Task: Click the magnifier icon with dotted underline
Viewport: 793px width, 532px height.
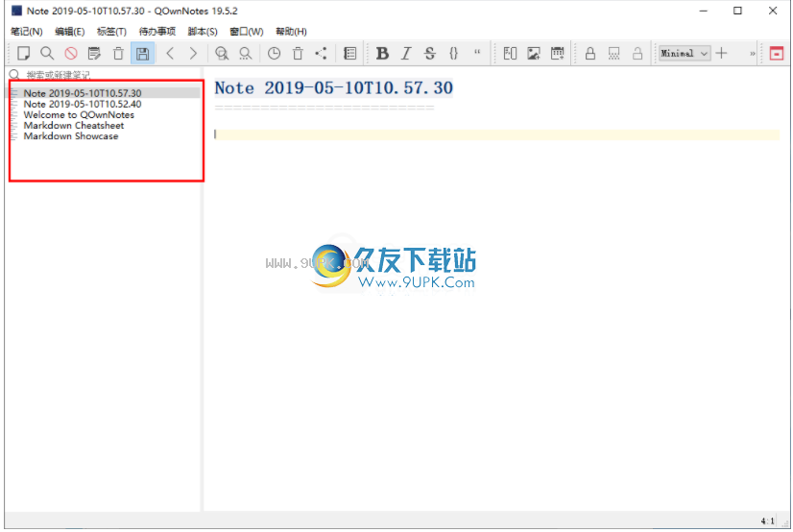Action: point(245,53)
